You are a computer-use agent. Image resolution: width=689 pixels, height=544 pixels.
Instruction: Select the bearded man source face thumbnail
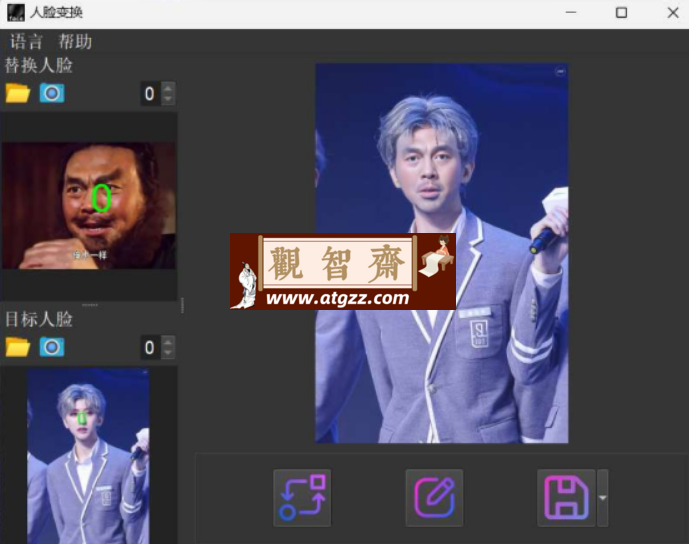point(89,205)
